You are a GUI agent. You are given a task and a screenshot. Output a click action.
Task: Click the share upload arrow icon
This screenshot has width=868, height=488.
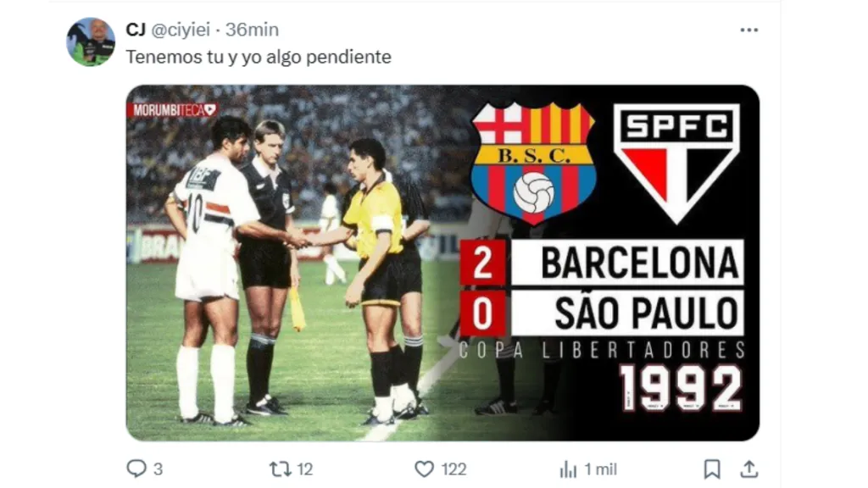pos(748,469)
